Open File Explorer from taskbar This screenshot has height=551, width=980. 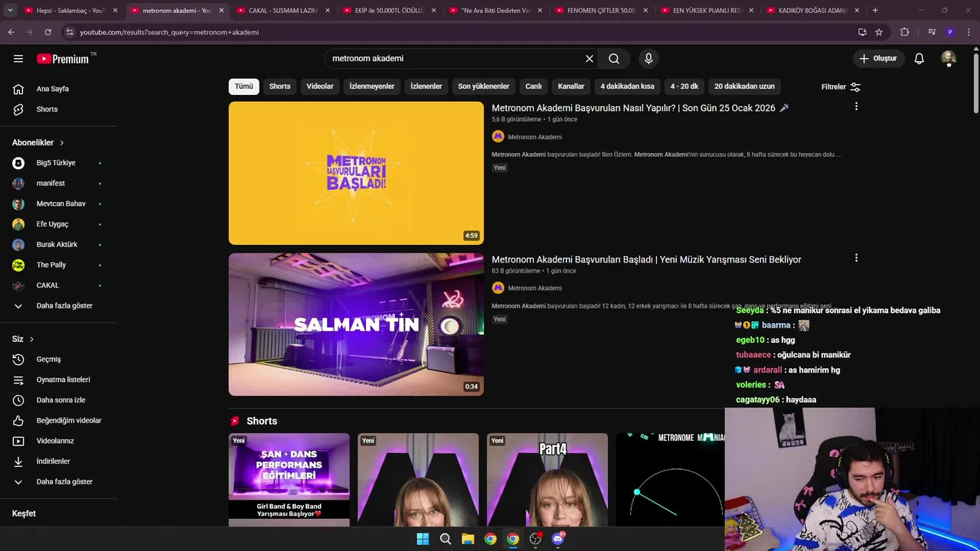(468, 539)
